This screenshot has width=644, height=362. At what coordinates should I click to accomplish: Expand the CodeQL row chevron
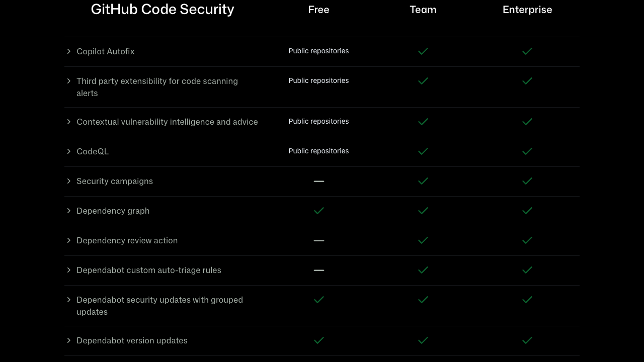[68, 151]
